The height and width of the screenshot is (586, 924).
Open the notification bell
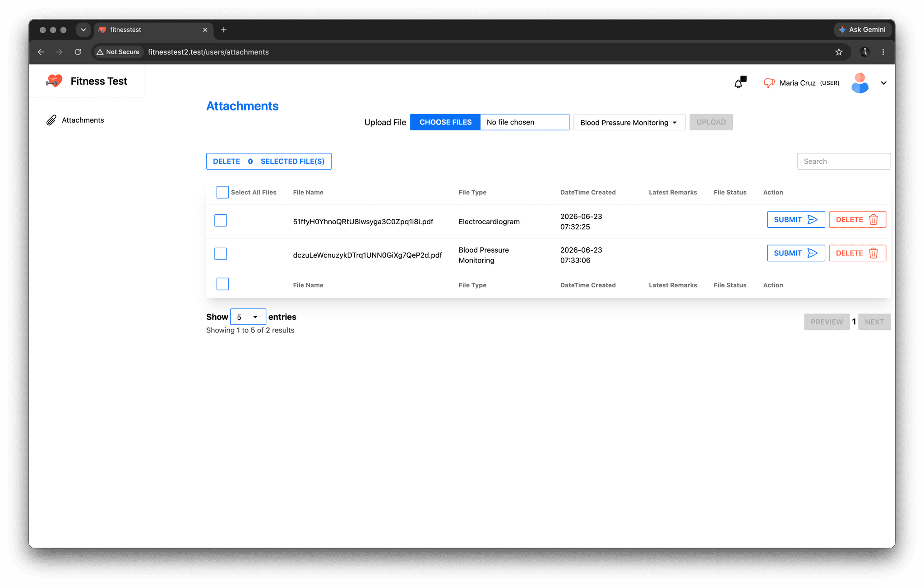click(739, 83)
